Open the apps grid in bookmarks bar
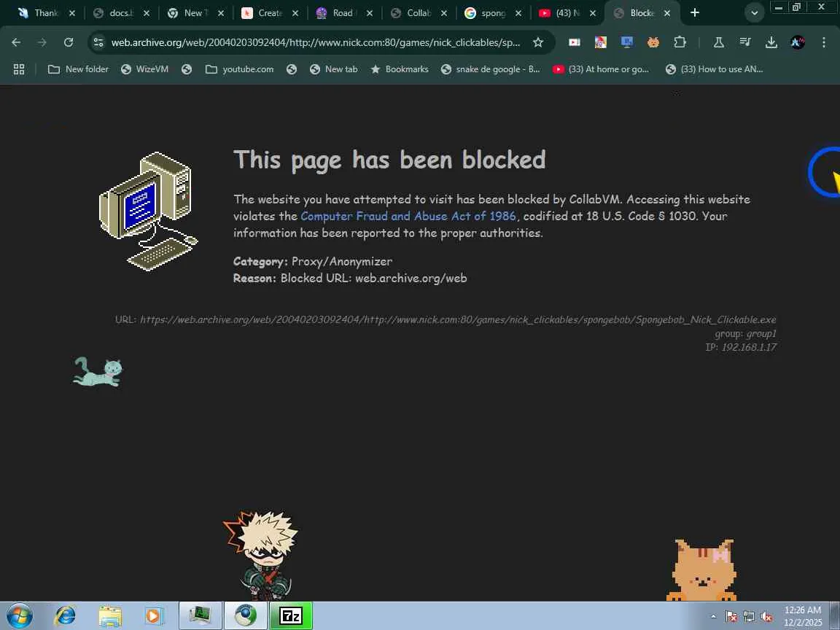The height and width of the screenshot is (630, 840). click(19, 69)
